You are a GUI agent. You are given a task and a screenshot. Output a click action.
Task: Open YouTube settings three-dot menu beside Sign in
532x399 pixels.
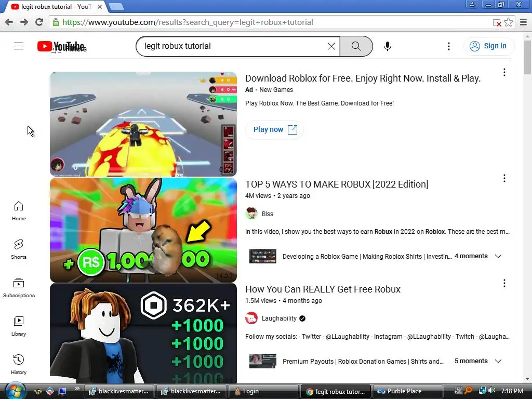(x=449, y=46)
